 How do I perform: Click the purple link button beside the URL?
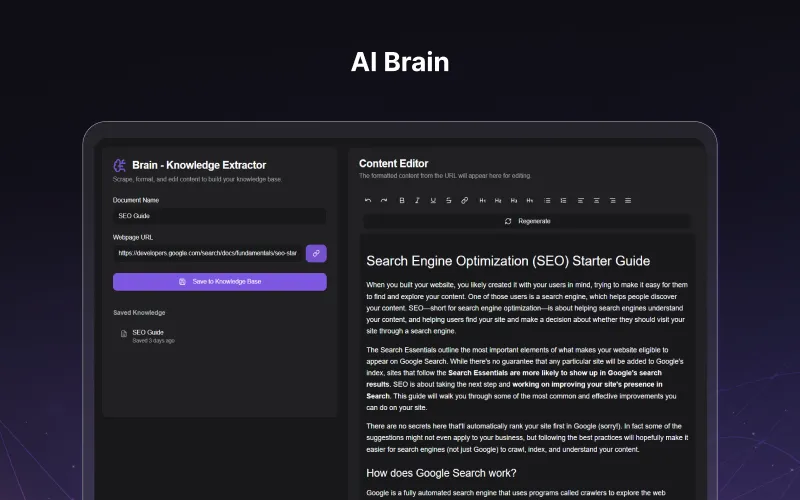click(316, 253)
